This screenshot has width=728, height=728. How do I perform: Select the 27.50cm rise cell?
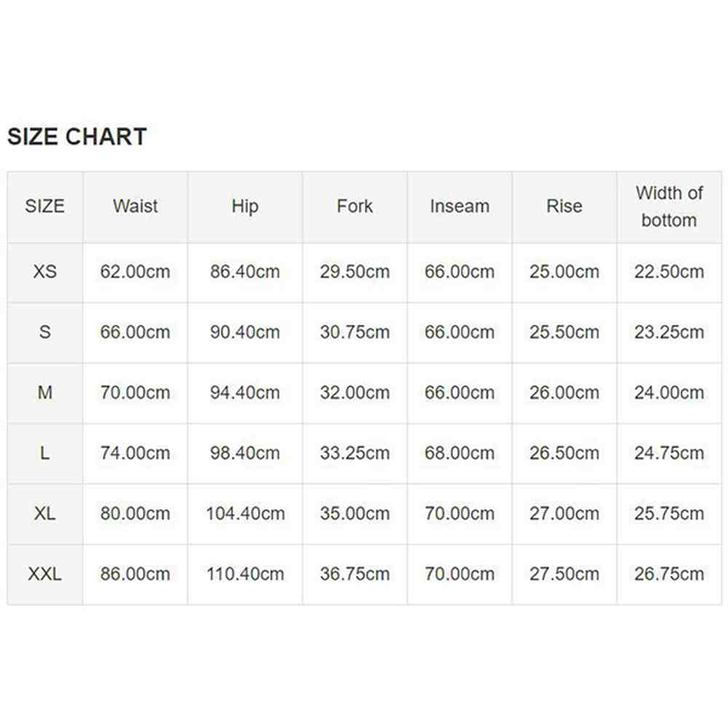[564, 574]
